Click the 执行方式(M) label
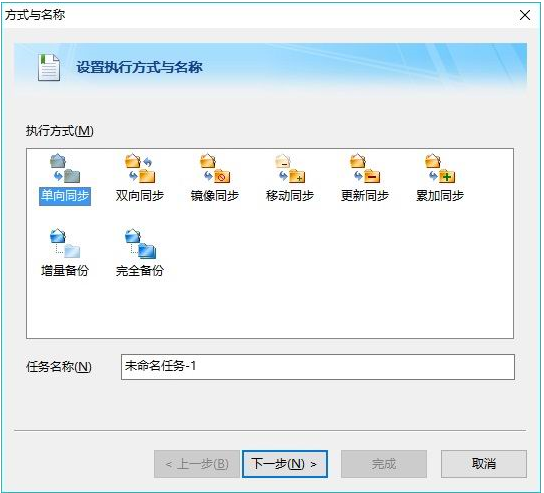Image resolution: width=544 pixels, height=493 pixels. click(x=60, y=131)
